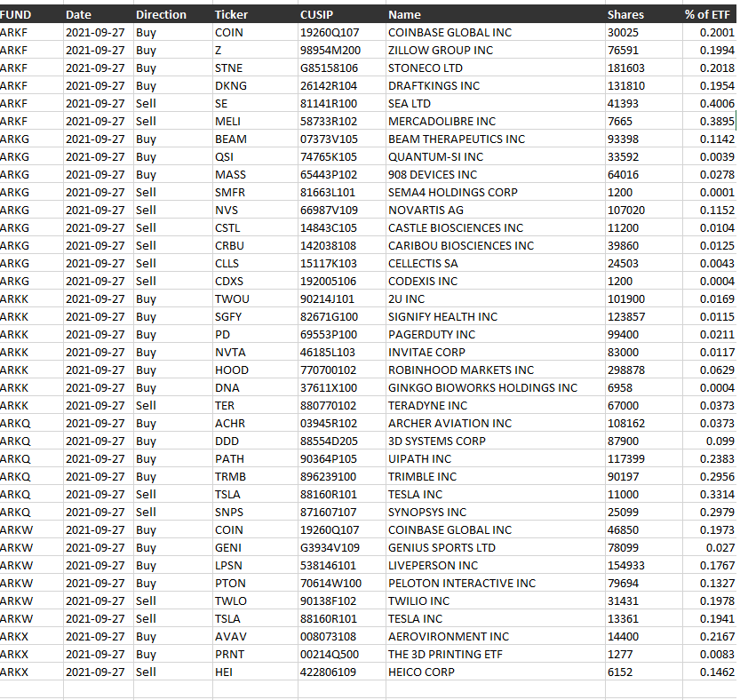
Task: Click the FUND column header
Action: coord(16,14)
